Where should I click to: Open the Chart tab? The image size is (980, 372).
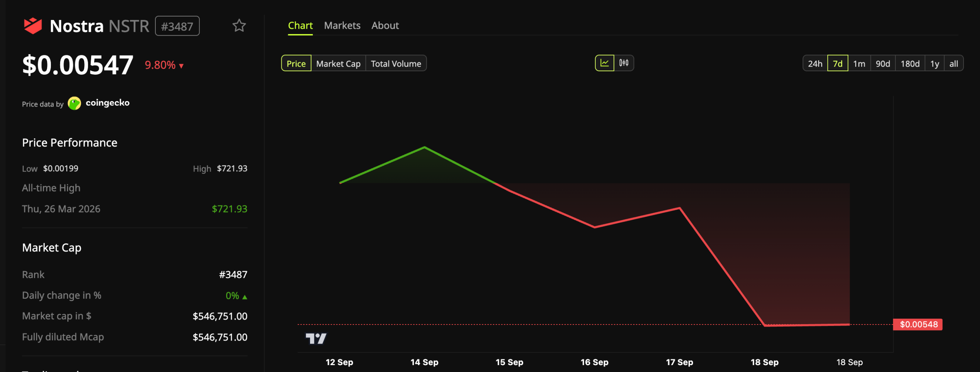[300, 26]
